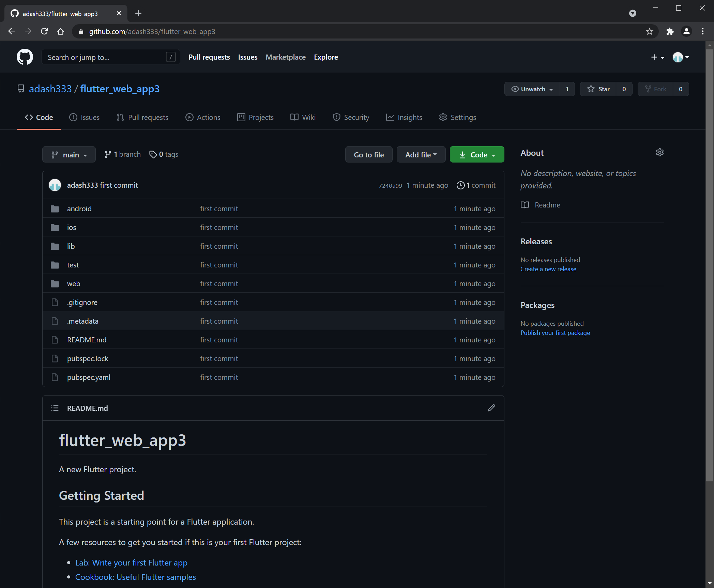
Task: View the 0 tags link
Action: pos(164,154)
